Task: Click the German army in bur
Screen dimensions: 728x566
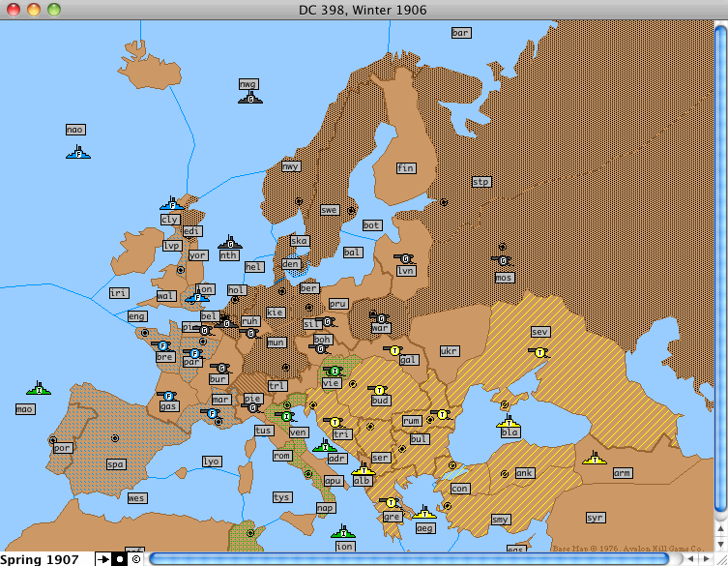Action: pos(221,369)
